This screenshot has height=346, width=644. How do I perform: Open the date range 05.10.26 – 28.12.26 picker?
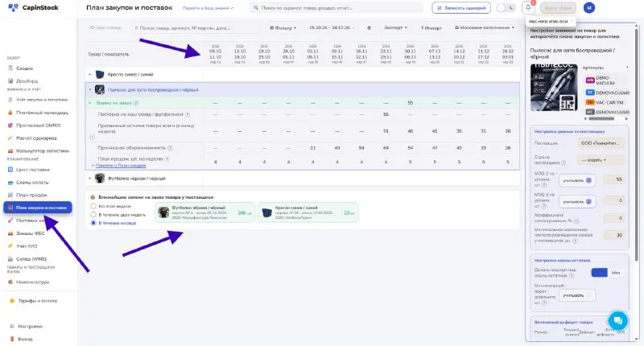(x=332, y=27)
